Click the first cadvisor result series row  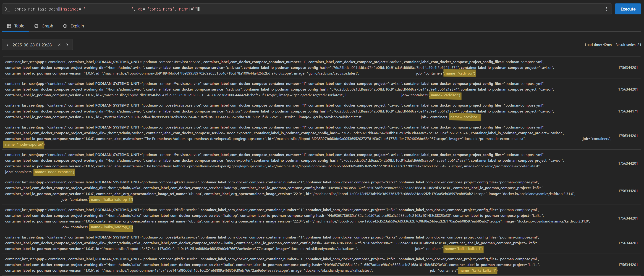pyautogui.click(x=300, y=67)
